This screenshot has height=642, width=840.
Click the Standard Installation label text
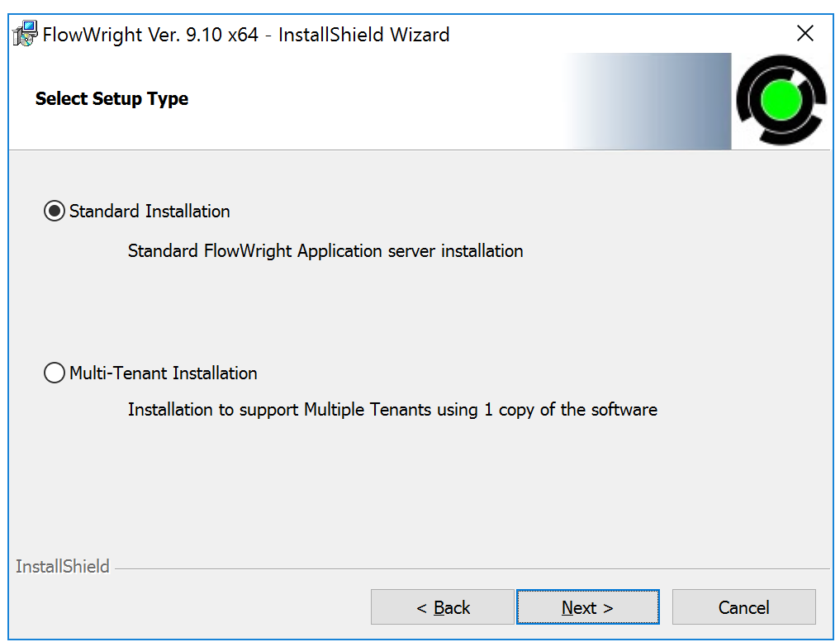pyautogui.click(x=149, y=212)
